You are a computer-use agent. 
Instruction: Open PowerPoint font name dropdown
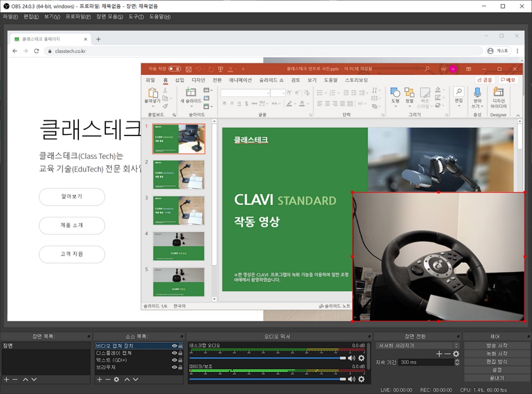(268, 93)
